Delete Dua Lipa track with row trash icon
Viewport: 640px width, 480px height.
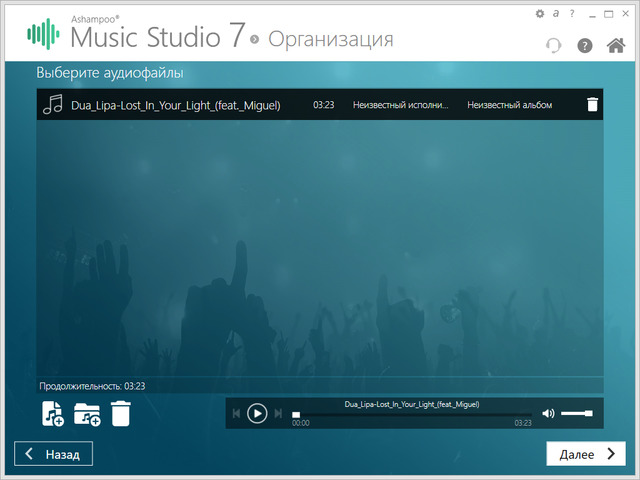coord(592,104)
